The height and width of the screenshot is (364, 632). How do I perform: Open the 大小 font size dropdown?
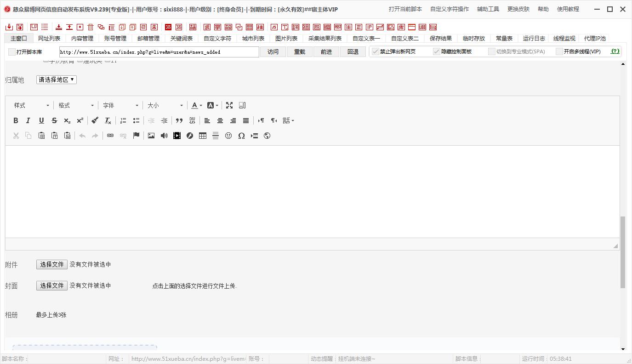pyautogui.click(x=165, y=105)
